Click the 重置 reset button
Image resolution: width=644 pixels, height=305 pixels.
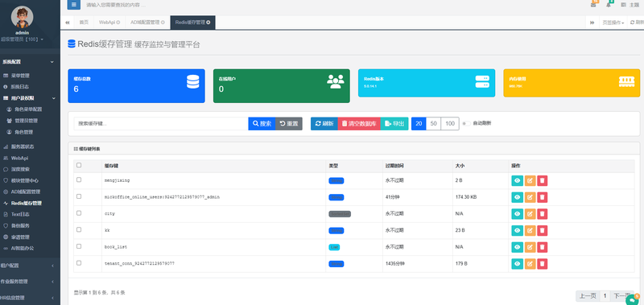pyautogui.click(x=289, y=124)
